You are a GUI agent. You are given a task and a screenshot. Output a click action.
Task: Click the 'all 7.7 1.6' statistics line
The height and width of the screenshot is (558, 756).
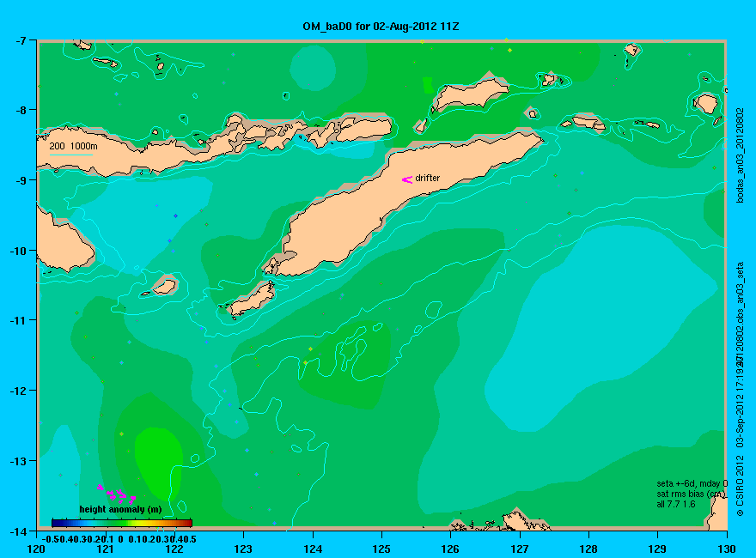coord(676,505)
